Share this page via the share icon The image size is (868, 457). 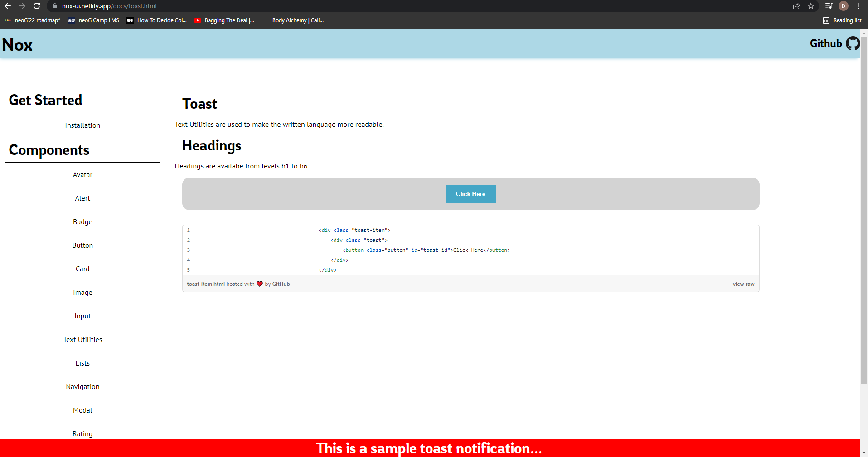click(x=796, y=6)
